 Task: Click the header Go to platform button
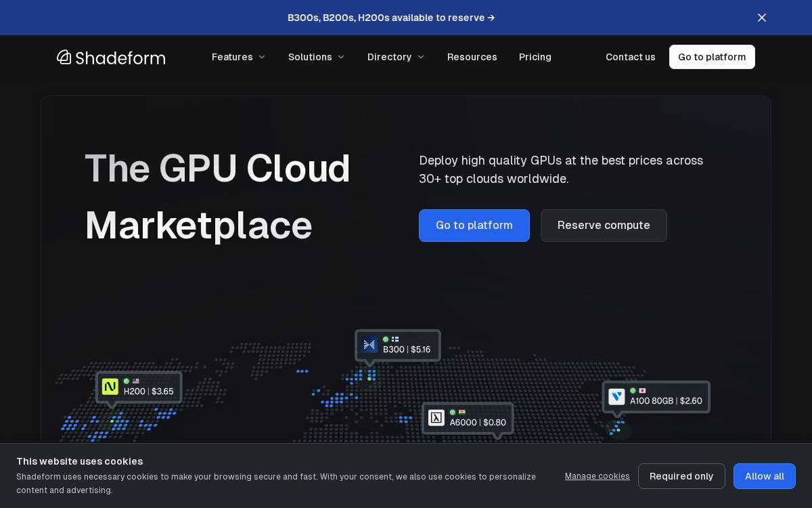(x=712, y=57)
